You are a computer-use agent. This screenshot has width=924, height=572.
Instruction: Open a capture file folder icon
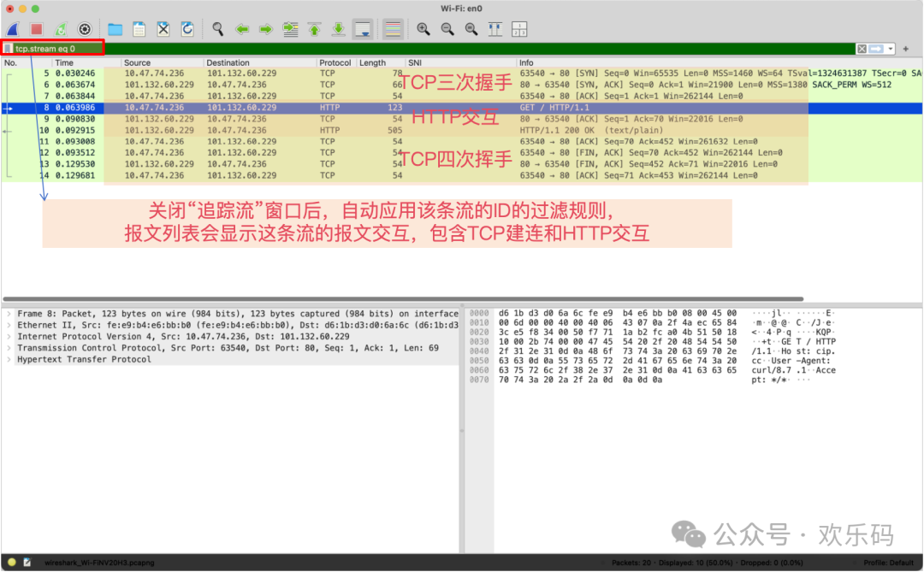tap(115, 29)
